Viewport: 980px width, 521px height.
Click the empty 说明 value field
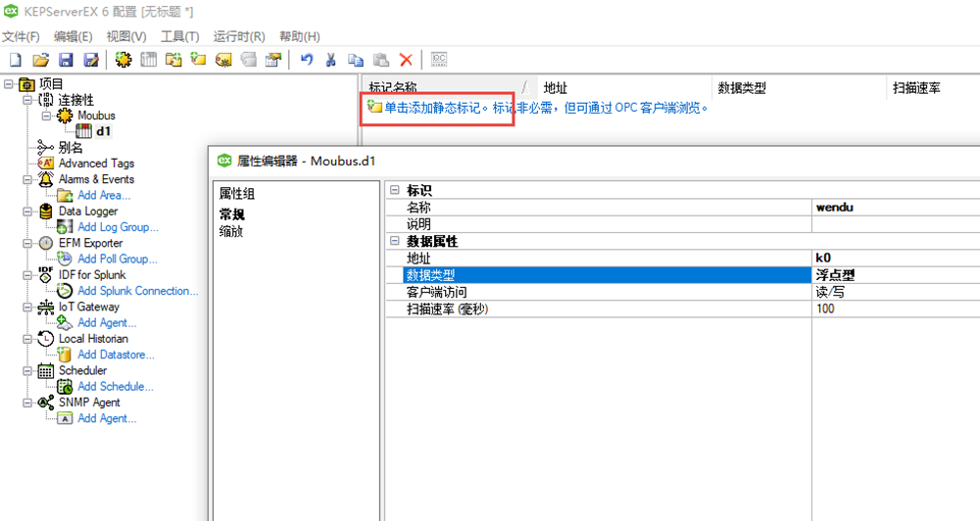click(x=895, y=224)
